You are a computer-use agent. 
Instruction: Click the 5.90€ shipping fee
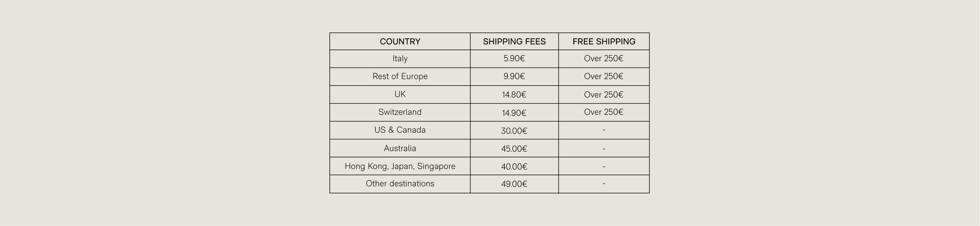pos(514,59)
